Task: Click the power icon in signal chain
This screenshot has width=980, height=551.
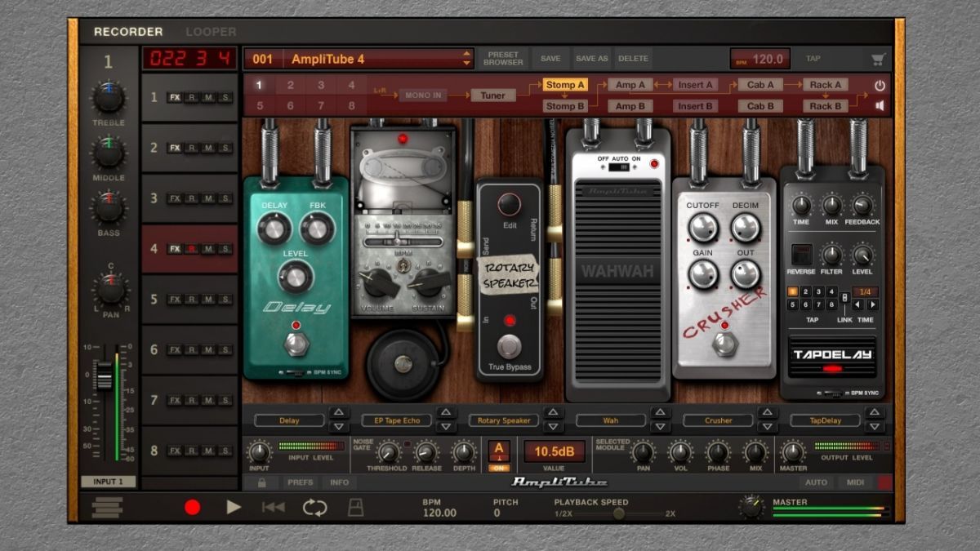Action: (x=880, y=85)
